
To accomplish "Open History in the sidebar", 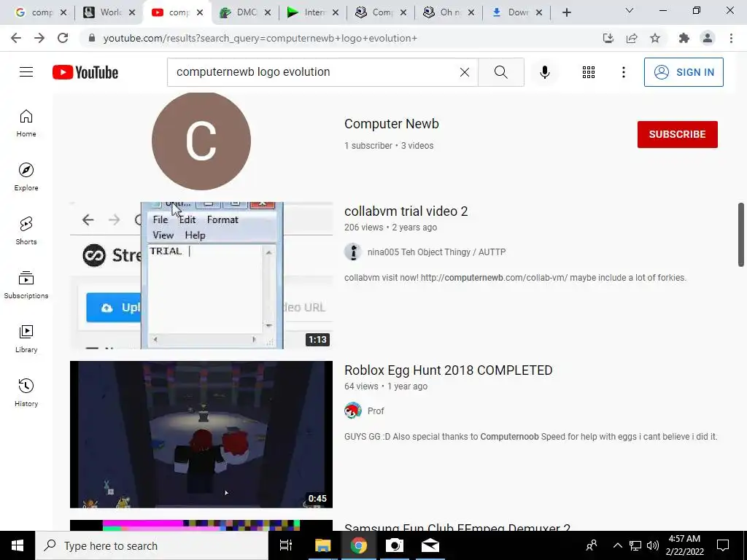I will [x=26, y=393].
